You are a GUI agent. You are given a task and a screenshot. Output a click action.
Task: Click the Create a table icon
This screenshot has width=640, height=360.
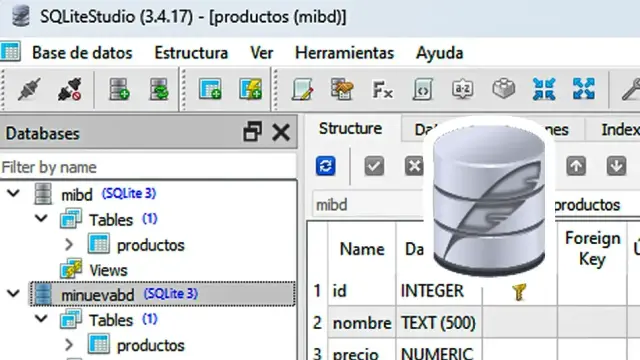[x=210, y=89]
